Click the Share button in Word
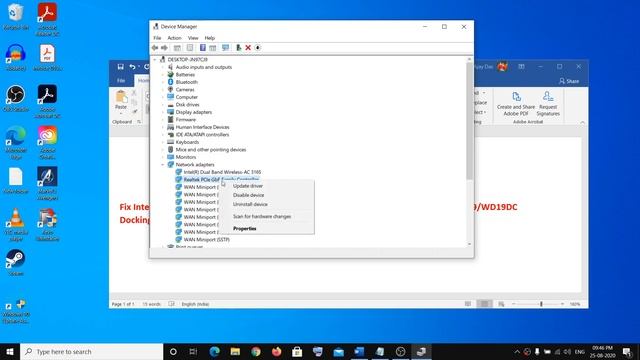The width and height of the screenshot is (640, 360). pos(569,81)
